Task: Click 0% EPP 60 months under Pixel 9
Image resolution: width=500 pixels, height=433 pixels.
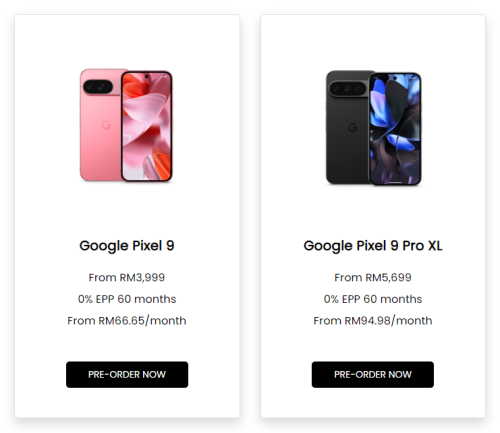Action: (127, 299)
